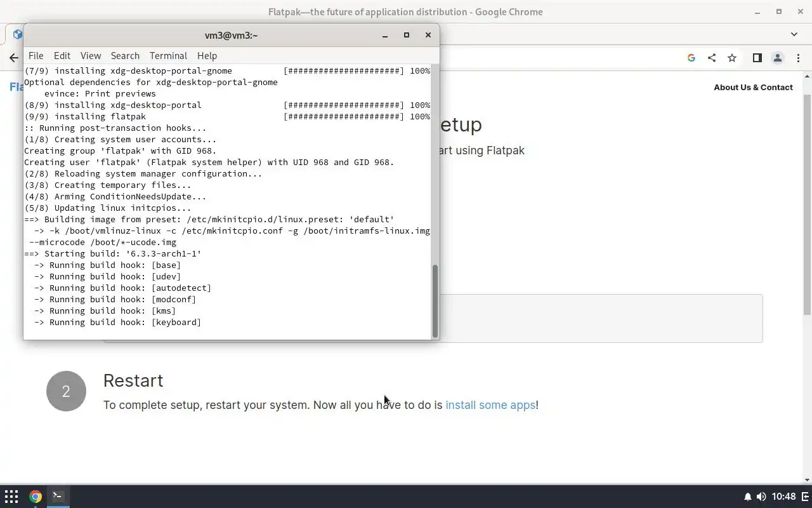Click the Restart heading
The image size is (812, 508).
[x=133, y=380]
